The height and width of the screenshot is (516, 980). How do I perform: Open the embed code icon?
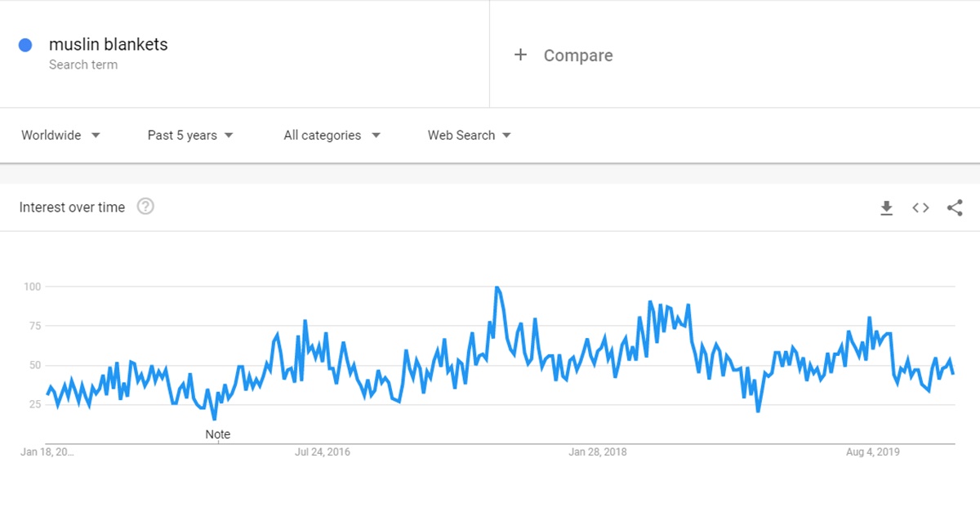click(x=920, y=208)
